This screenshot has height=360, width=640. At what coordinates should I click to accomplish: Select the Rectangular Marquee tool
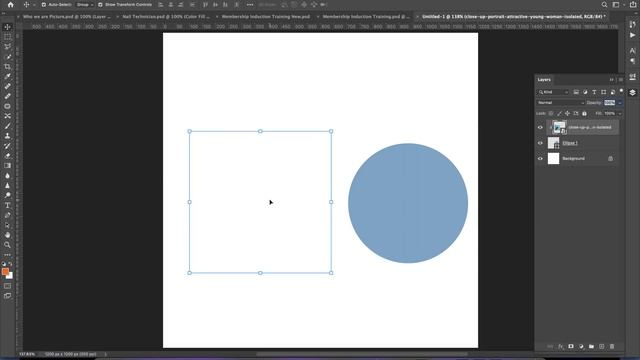point(7,37)
